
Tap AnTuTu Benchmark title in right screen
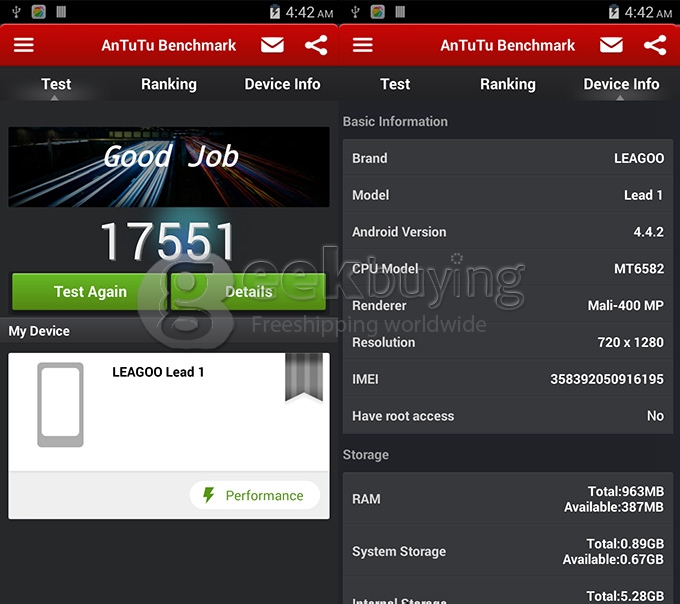coord(508,45)
